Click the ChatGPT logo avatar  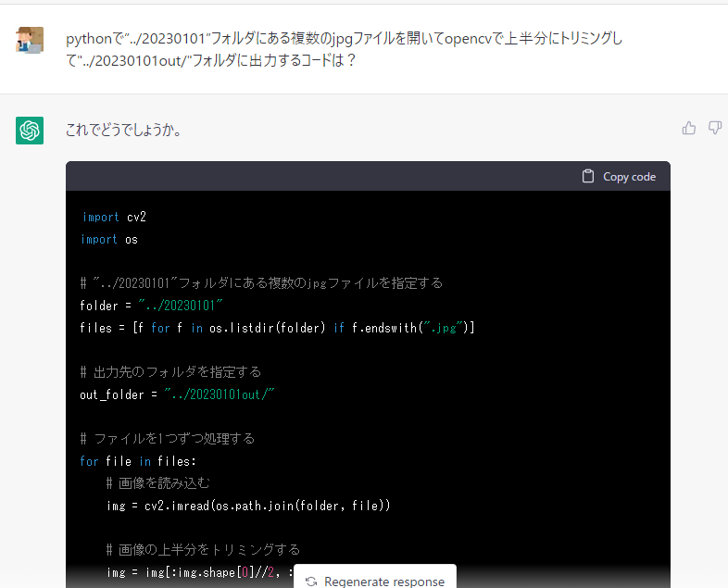point(30,131)
